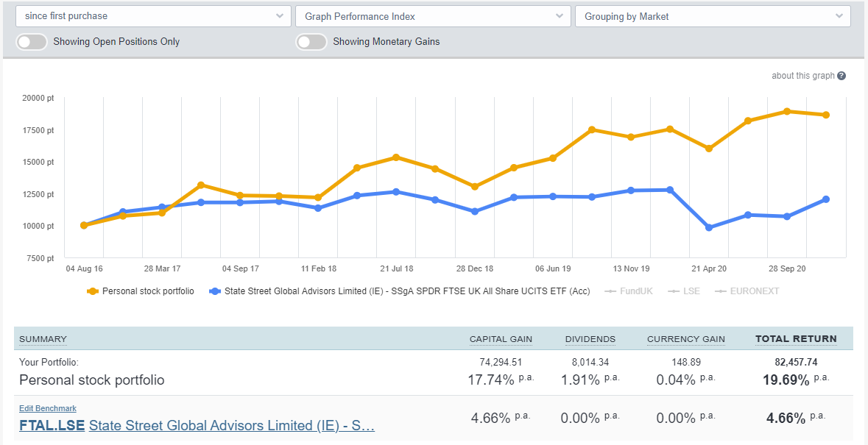Open the "since first purchase" date range dropdown
The width and height of the screenshot is (868, 445).
[152, 15]
